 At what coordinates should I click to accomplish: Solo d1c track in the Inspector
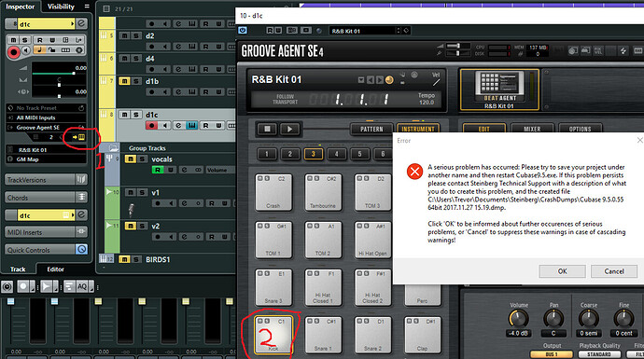(x=24, y=40)
